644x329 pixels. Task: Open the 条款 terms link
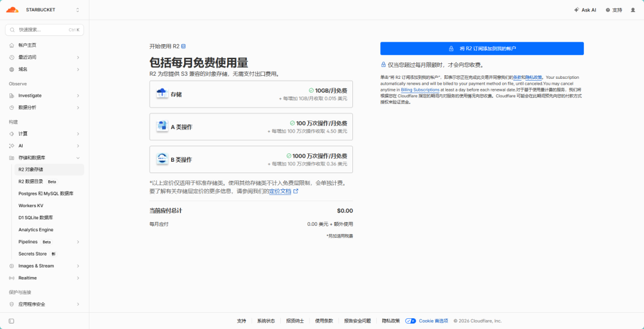click(x=517, y=77)
